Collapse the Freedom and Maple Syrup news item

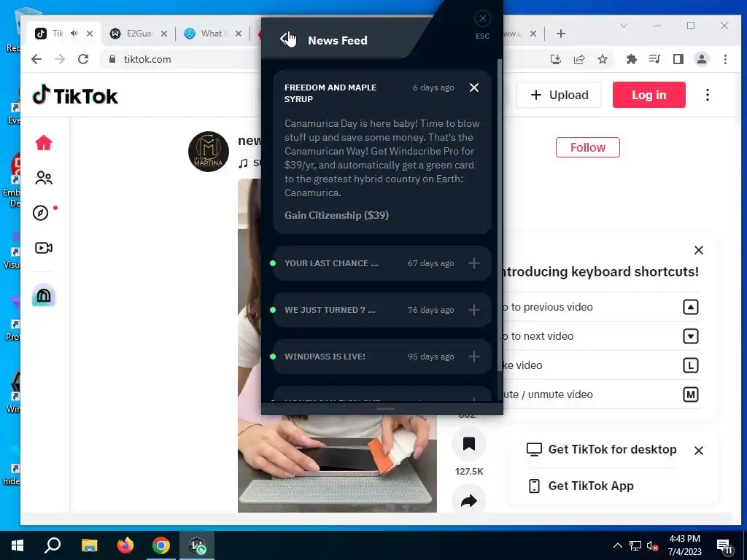pos(473,87)
